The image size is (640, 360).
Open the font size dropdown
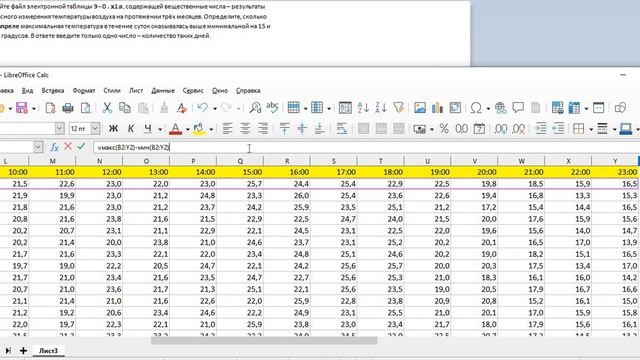point(95,129)
